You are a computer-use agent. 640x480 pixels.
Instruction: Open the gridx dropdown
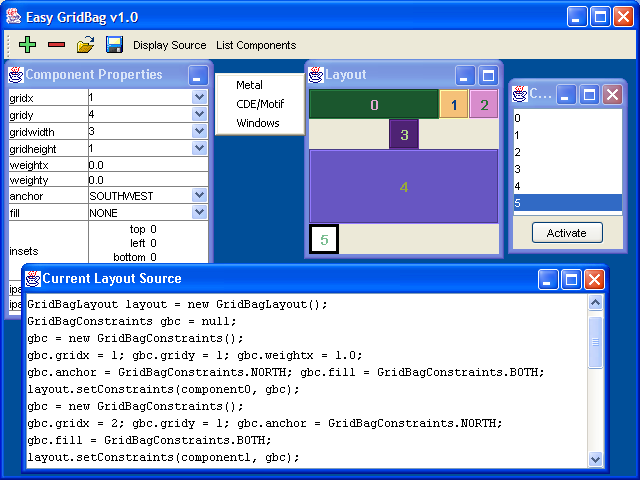click(x=199, y=98)
